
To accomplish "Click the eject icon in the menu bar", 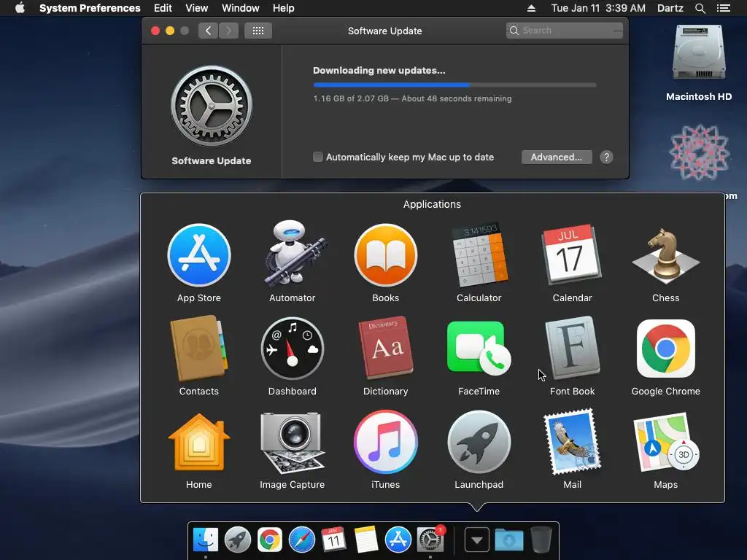I will coord(531,8).
